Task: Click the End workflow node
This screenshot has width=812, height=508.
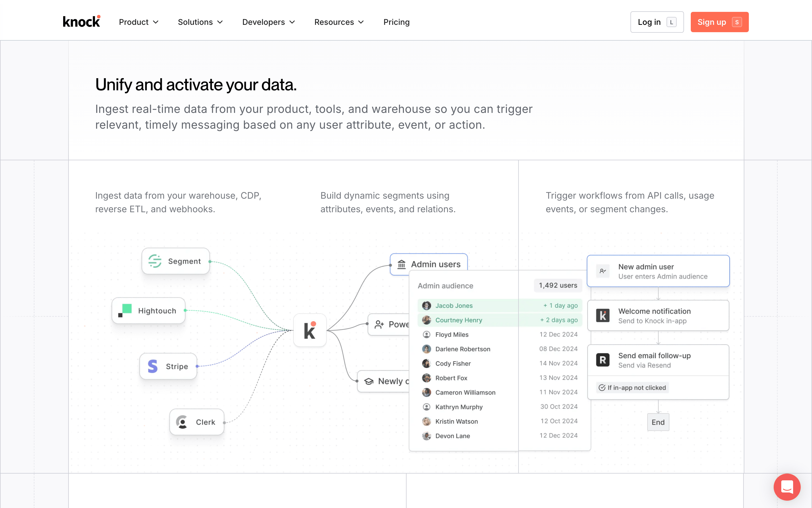Action: tap(658, 422)
